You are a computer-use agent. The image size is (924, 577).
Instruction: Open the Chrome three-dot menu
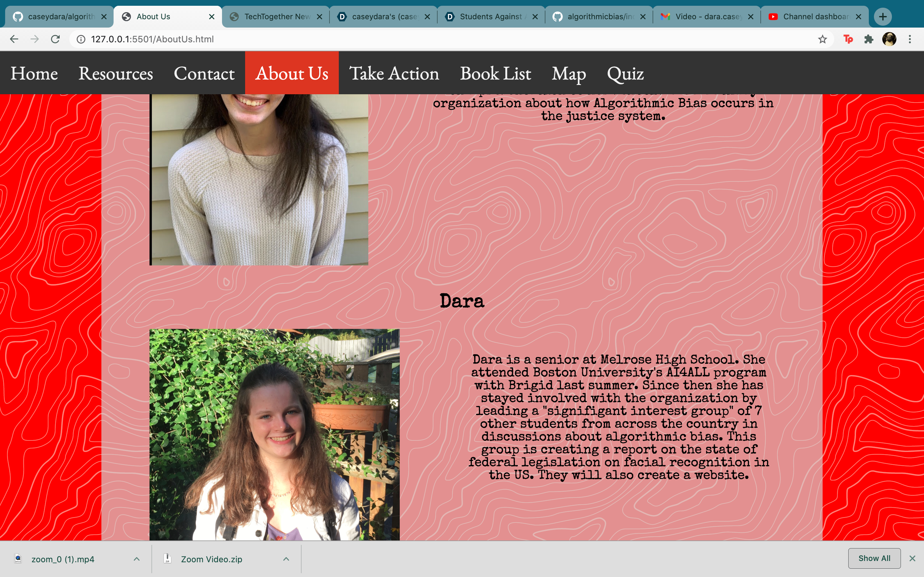[910, 39]
